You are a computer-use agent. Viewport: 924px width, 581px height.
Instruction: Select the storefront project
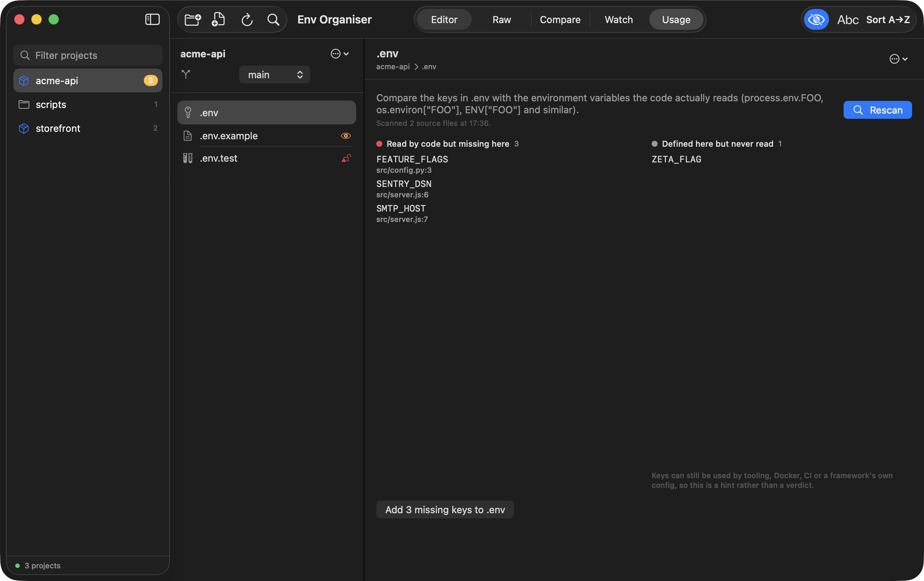pos(88,128)
